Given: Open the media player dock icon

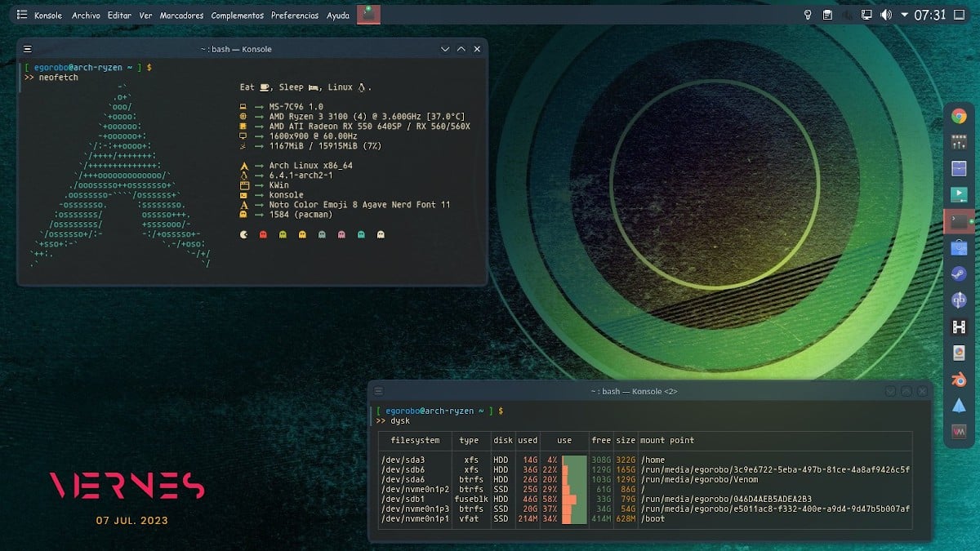Looking at the screenshot, I should pos(959,195).
